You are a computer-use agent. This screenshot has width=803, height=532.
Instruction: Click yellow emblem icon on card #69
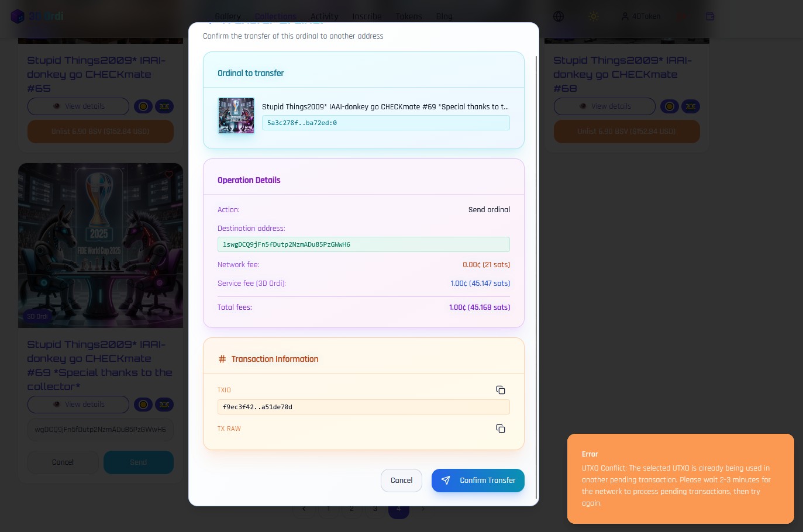click(x=164, y=405)
